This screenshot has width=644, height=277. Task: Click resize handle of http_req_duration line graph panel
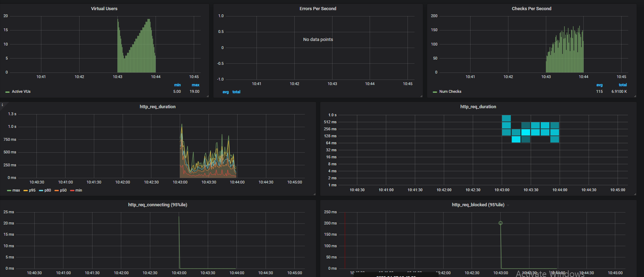pos(314,194)
